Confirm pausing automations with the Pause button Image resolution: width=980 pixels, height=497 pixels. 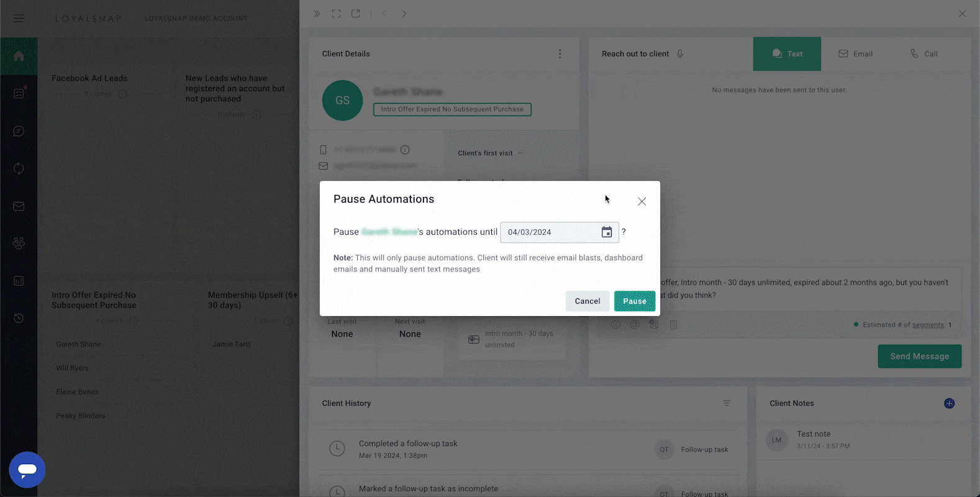[x=634, y=301]
